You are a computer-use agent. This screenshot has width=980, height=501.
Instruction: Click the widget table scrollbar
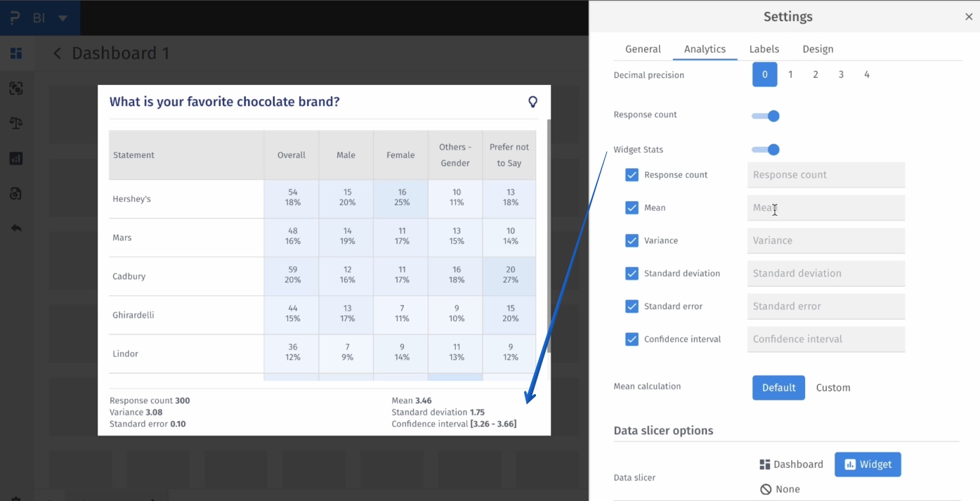pos(549,235)
